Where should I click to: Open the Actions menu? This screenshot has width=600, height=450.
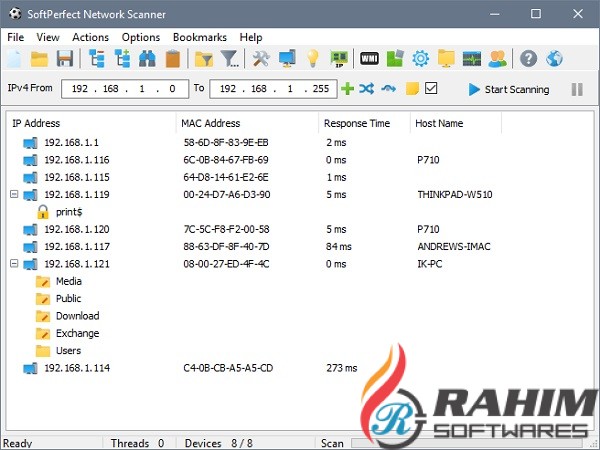tap(91, 37)
